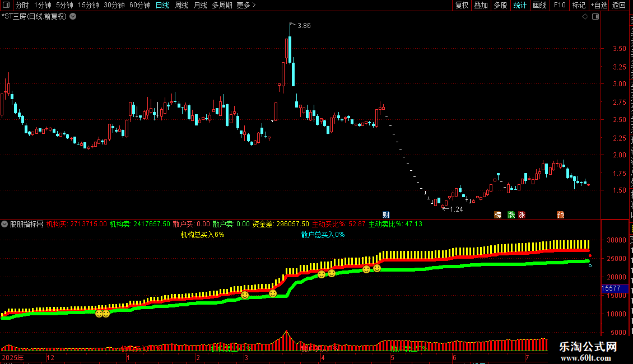Click the 资金差: 296057.50 readout

[x=281, y=224]
